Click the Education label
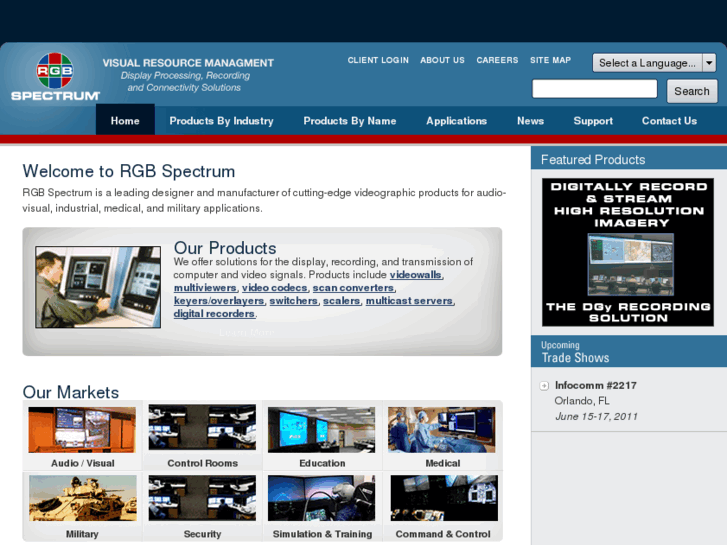The height and width of the screenshot is (545, 727). point(322,463)
